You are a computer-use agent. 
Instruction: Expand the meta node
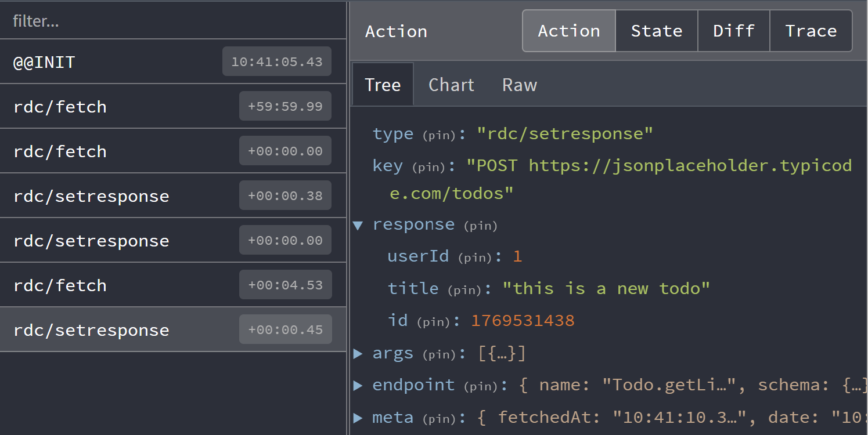point(358,417)
